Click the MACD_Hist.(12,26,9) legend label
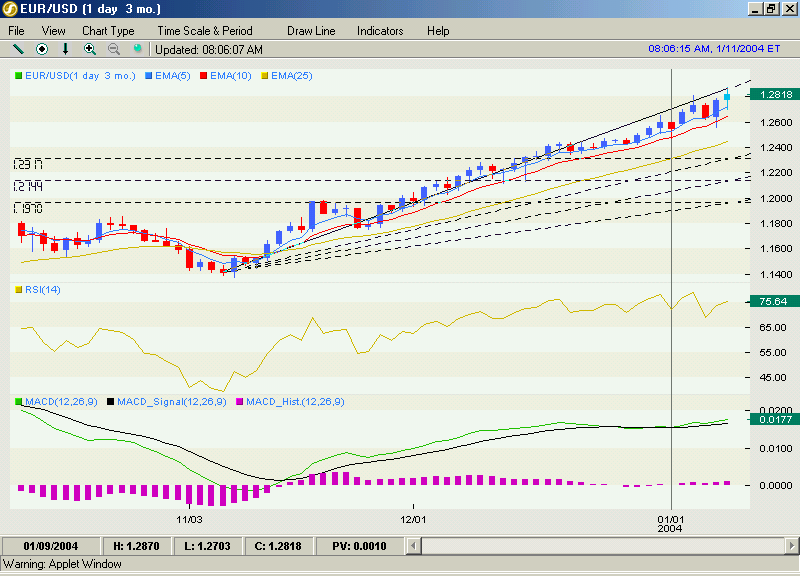 tap(295, 402)
